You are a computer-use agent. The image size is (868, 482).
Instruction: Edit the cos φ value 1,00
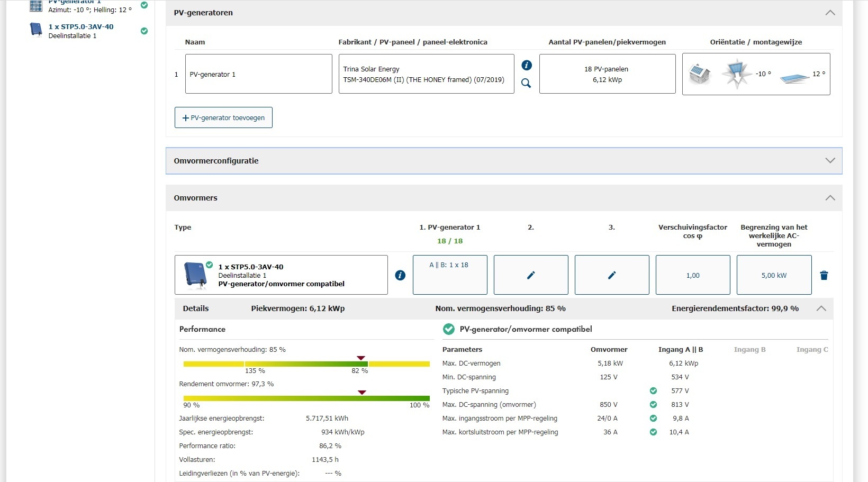pyautogui.click(x=693, y=275)
